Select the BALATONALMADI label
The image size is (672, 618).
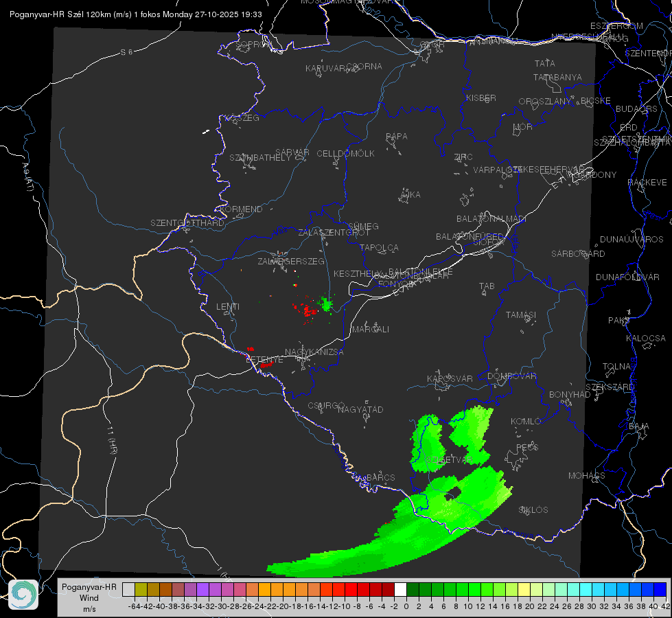[x=491, y=219]
